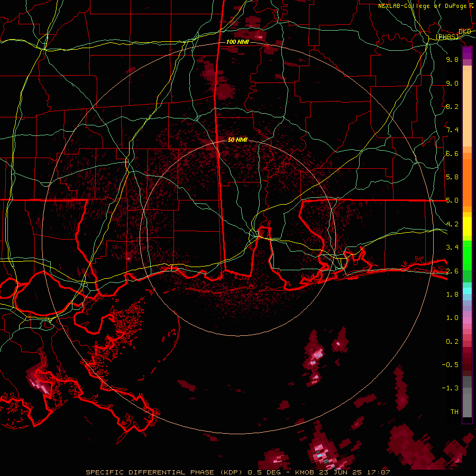Click the 6.6 color scale value
Image resolution: width=476 pixels, height=476 pixels.
452,153
